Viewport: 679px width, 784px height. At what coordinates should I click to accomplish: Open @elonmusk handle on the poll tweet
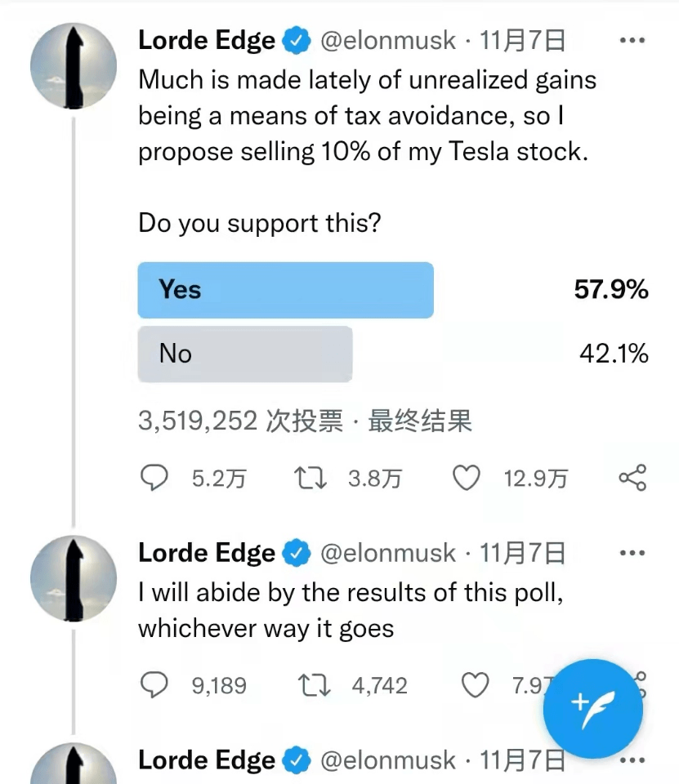(388, 41)
